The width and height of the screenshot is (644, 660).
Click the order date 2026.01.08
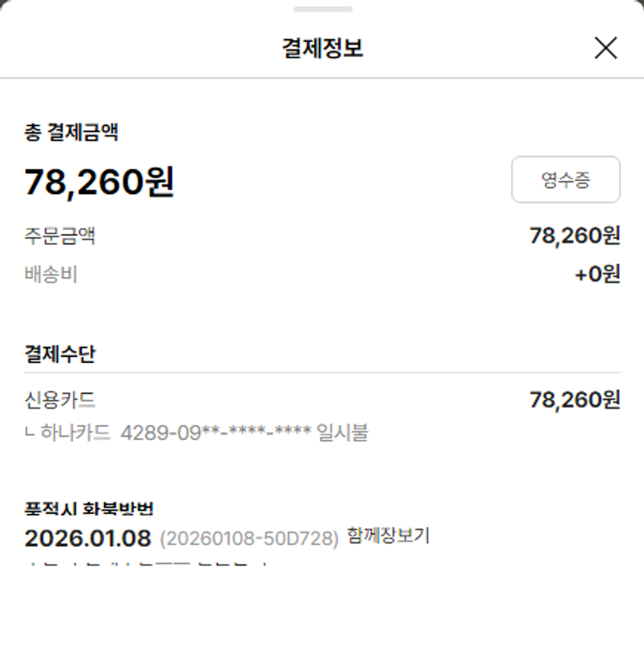click(x=88, y=538)
